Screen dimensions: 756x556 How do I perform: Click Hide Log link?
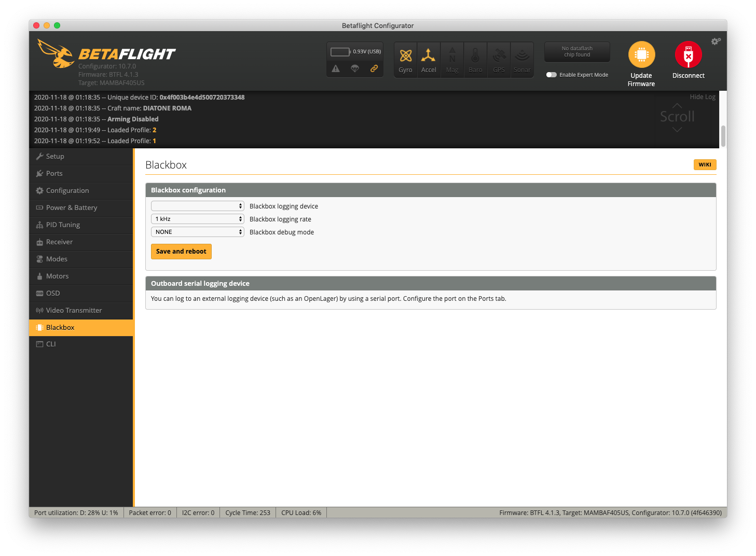pos(703,97)
